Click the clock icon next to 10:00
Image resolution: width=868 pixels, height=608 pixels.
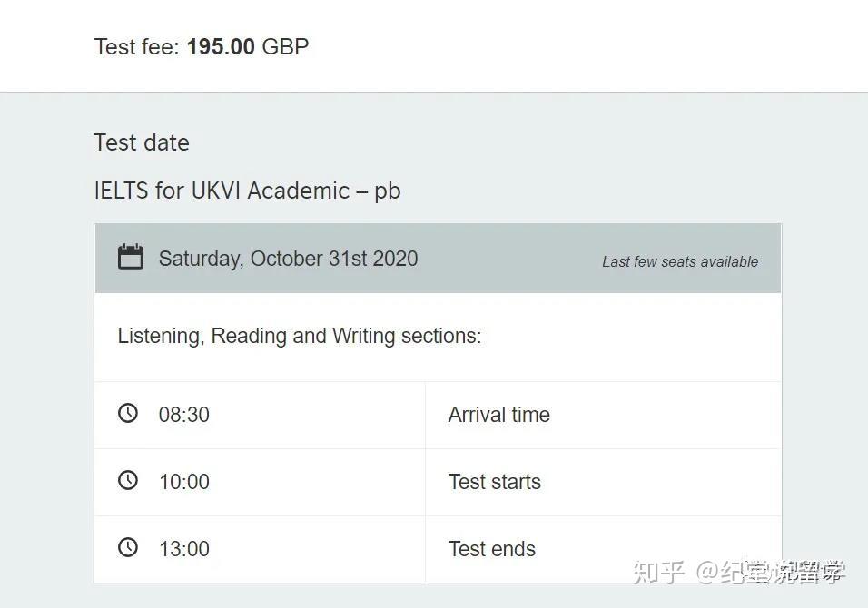point(128,480)
